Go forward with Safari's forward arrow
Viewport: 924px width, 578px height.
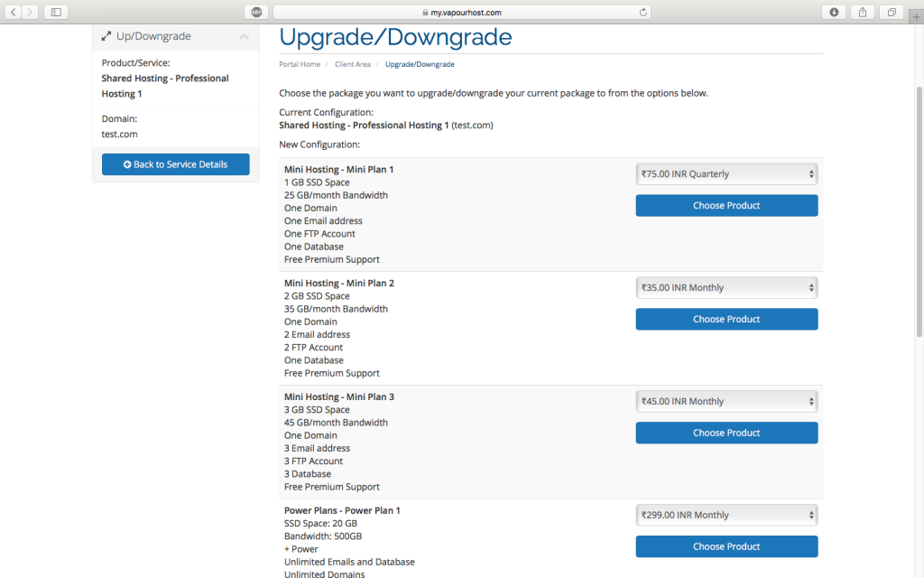point(30,12)
